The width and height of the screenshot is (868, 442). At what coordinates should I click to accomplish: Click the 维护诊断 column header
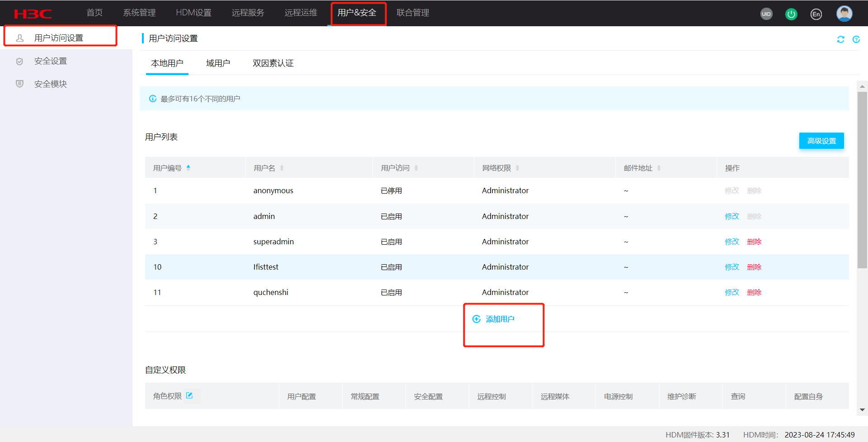point(682,396)
